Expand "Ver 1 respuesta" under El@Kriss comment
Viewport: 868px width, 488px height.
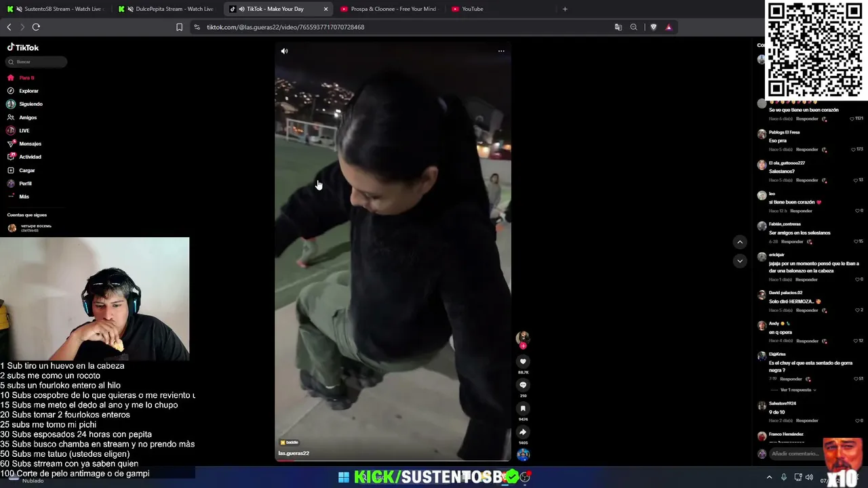[798, 390]
